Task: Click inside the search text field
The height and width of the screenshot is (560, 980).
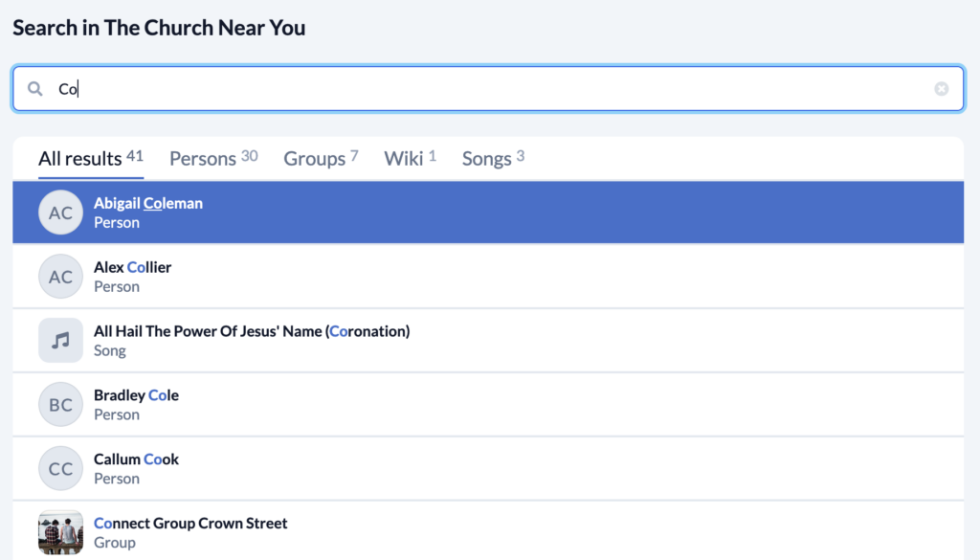Action: click(488, 89)
